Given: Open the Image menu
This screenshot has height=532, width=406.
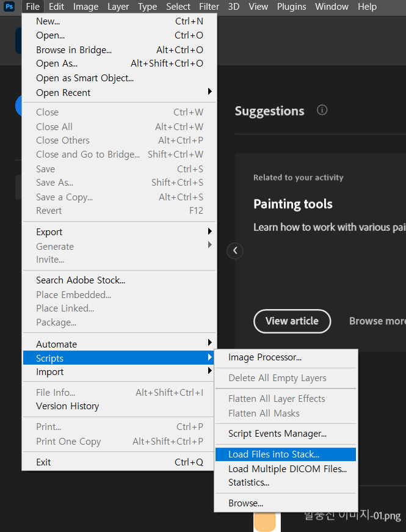Looking at the screenshot, I should 86,7.
